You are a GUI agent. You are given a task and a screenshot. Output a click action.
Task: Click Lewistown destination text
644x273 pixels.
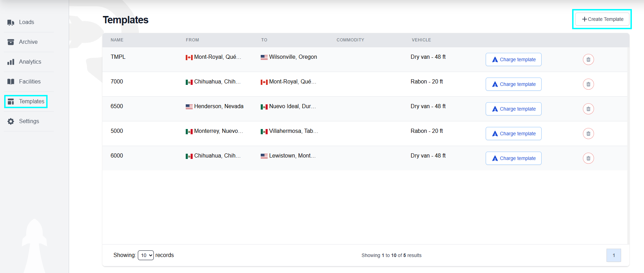(x=292, y=156)
